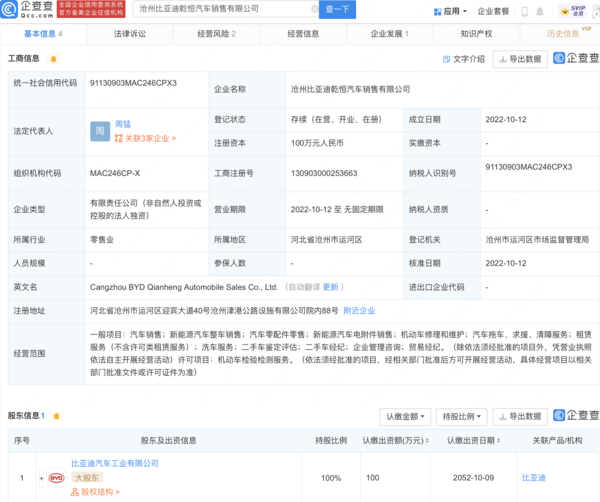The image size is (600, 502).
Task: Click registration number 130903000253663
Action: (324, 173)
